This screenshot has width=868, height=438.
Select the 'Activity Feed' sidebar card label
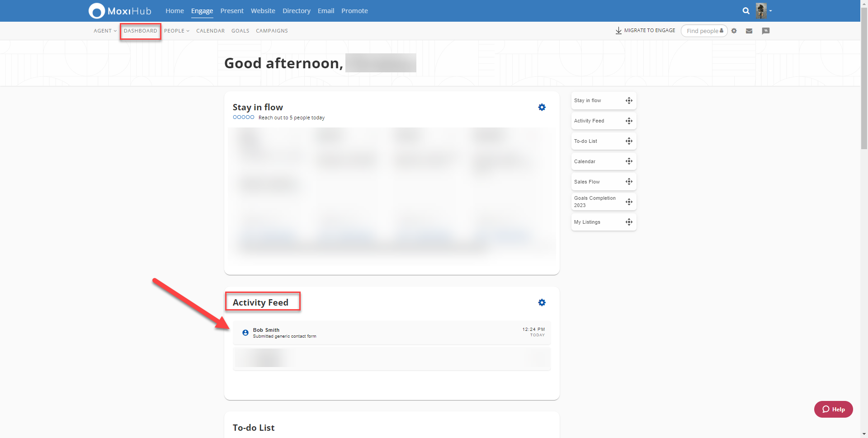(x=589, y=121)
